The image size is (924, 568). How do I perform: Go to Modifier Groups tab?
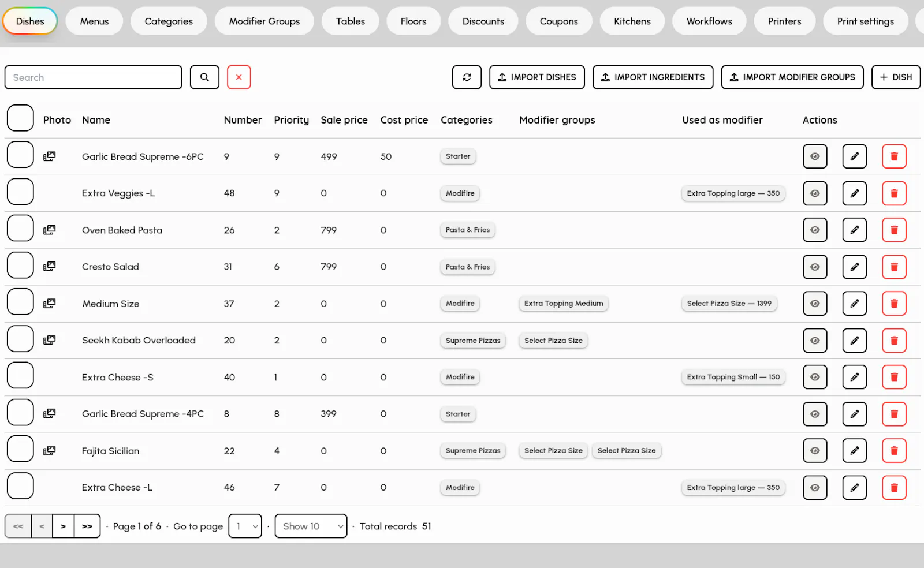264,21
